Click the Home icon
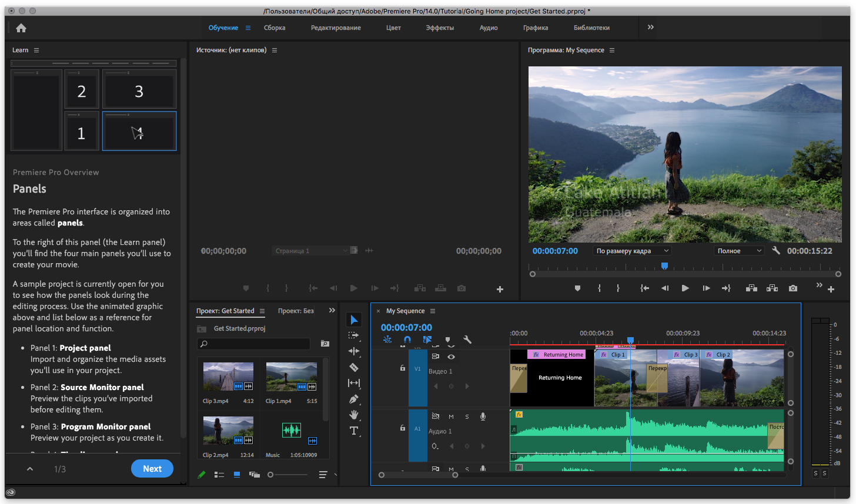Image resolution: width=856 pixels, height=504 pixels. [21, 28]
